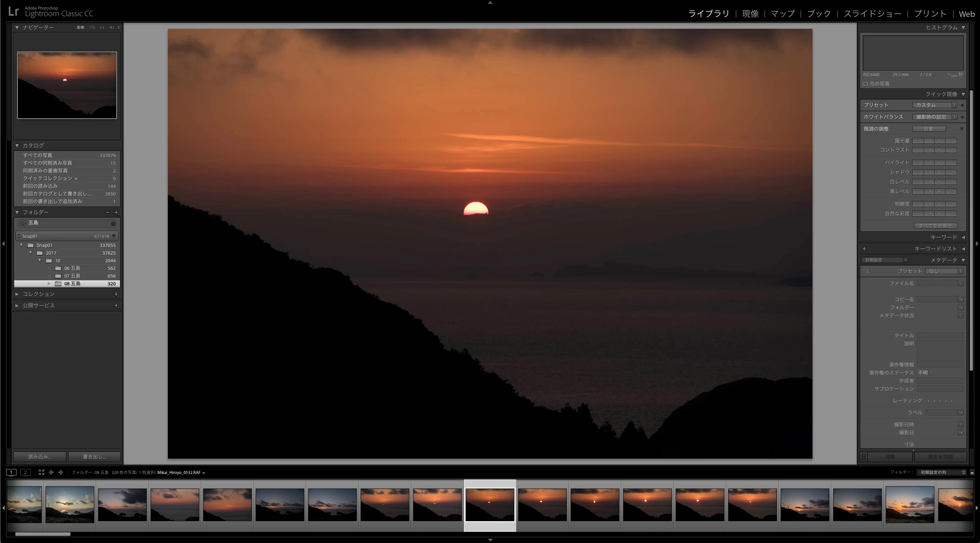Click plus icon in コレクション panel header

tap(116, 294)
